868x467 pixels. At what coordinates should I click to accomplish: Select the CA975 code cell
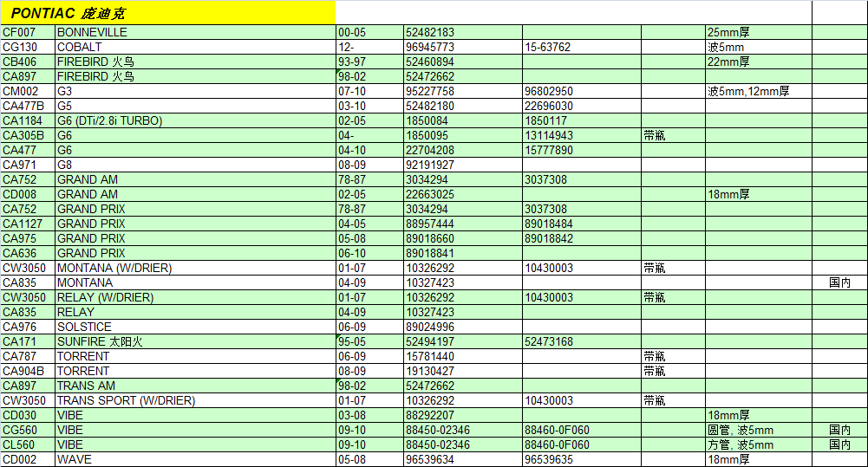pyautogui.click(x=28, y=238)
